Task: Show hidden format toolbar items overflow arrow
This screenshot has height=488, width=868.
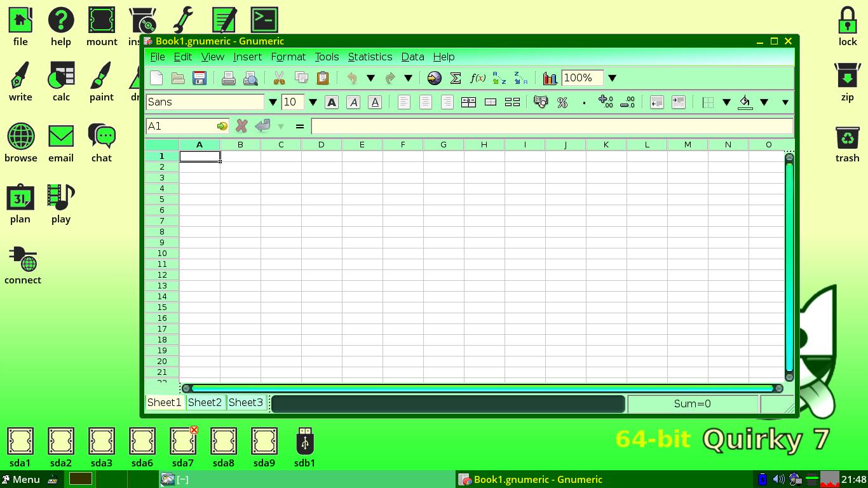Action: coord(785,102)
